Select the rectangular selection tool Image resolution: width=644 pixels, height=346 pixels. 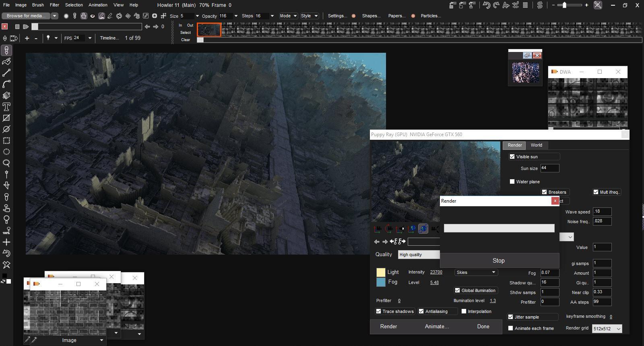(x=6, y=141)
